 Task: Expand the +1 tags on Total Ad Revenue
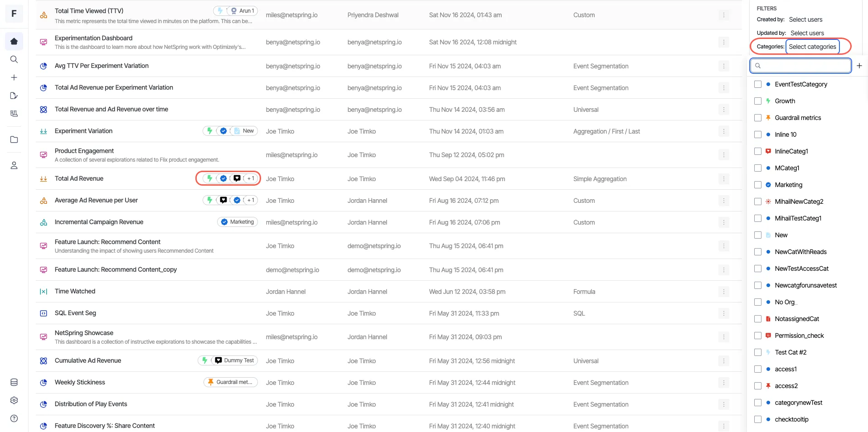(x=251, y=178)
